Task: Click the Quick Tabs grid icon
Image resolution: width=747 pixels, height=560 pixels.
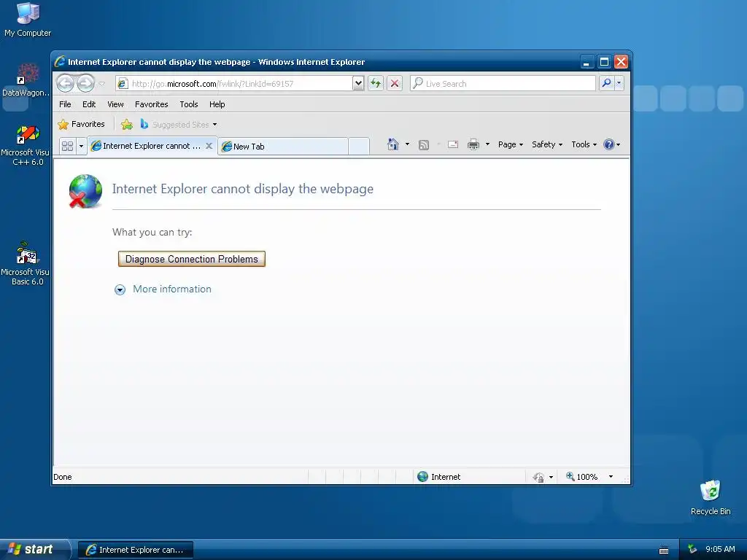Action: (x=68, y=146)
